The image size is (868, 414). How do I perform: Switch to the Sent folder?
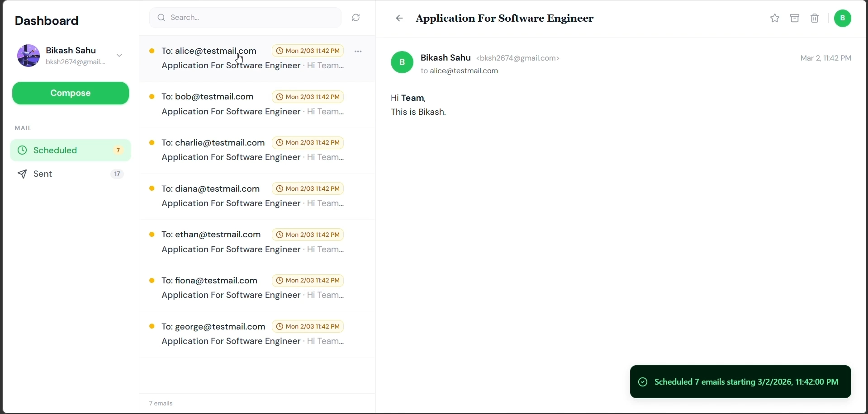pos(70,174)
